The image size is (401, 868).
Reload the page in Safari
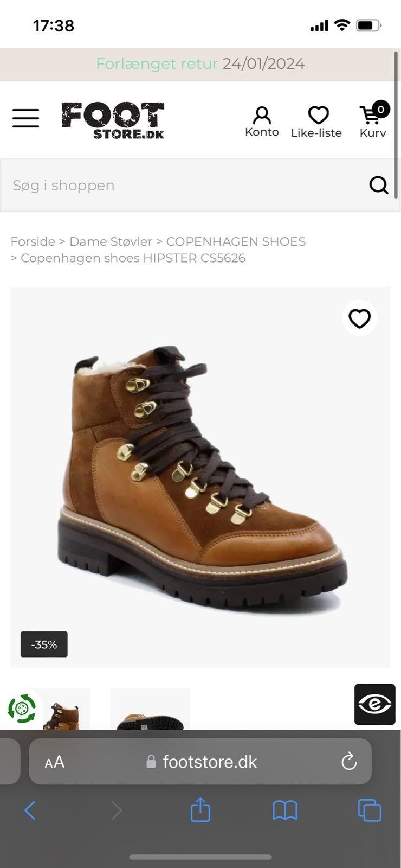click(349, 762)
